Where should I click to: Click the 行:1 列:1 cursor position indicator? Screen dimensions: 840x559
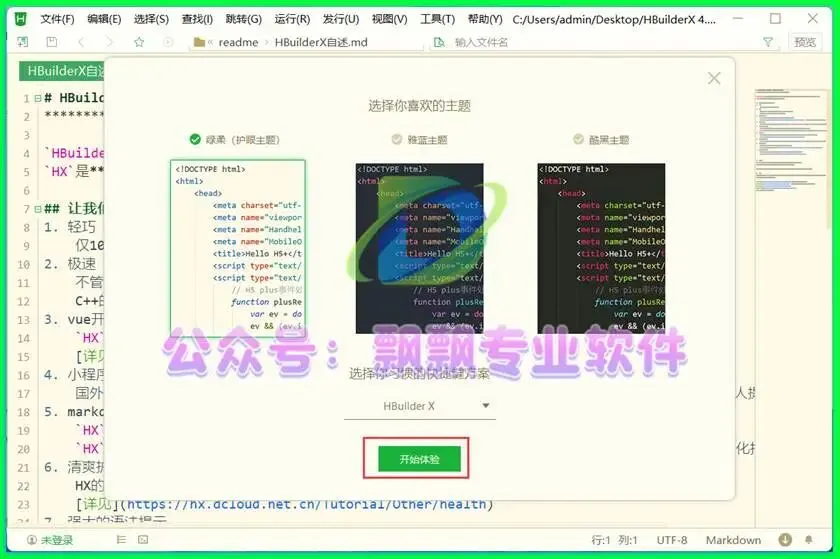(614, 540)
